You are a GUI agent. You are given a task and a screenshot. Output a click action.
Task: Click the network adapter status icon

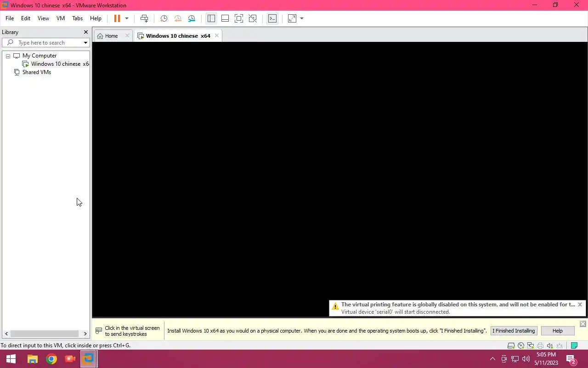[x=531, y=345]
